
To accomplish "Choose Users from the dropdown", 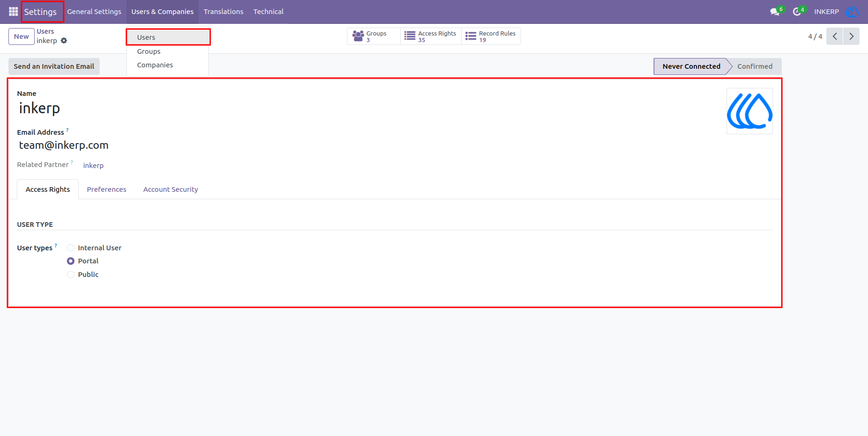I will 168,37.
